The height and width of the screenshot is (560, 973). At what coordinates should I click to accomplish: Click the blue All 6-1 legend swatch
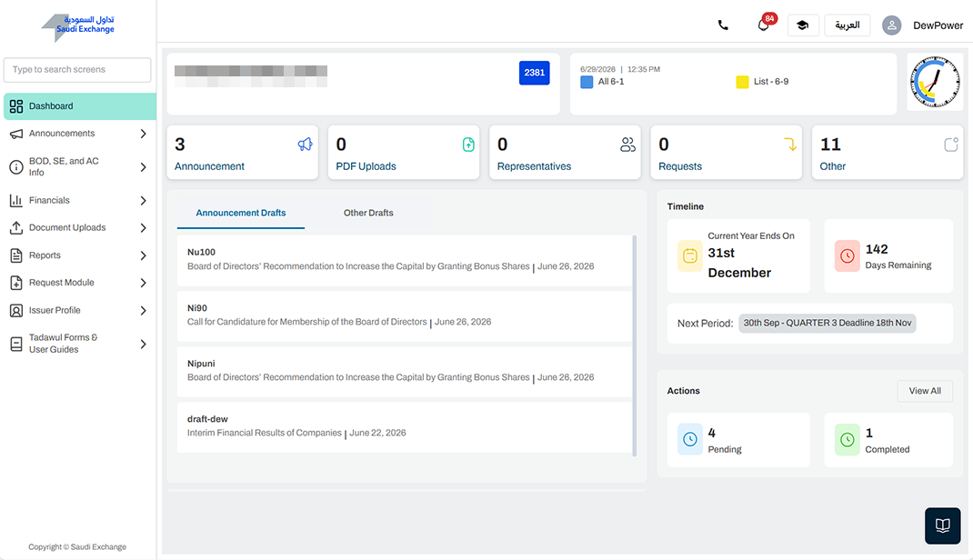point(587,82)
